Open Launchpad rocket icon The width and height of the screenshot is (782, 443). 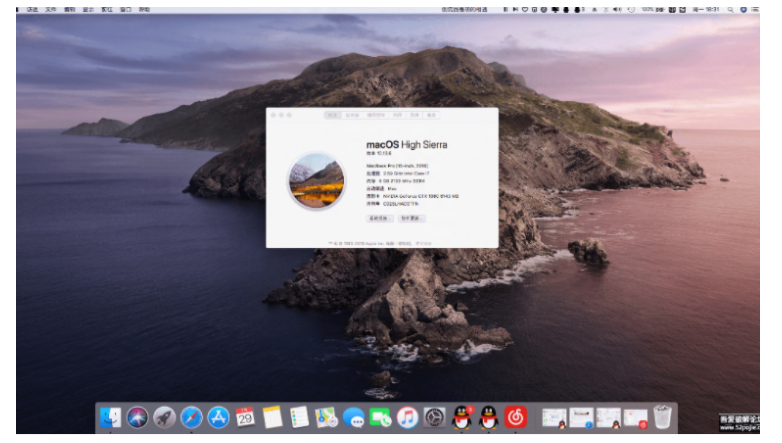pyautogui.click(x=164, y=417)
